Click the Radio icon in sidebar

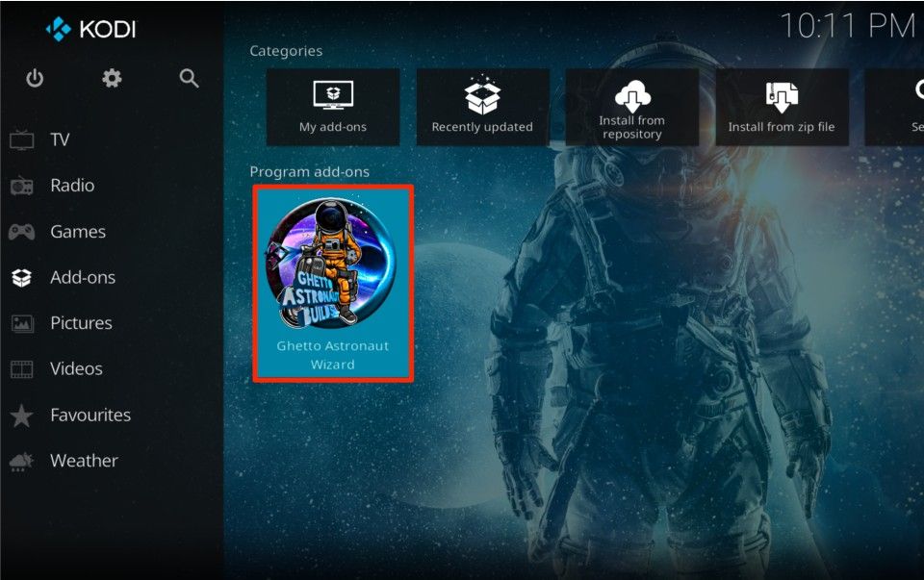tap(22, 186)
